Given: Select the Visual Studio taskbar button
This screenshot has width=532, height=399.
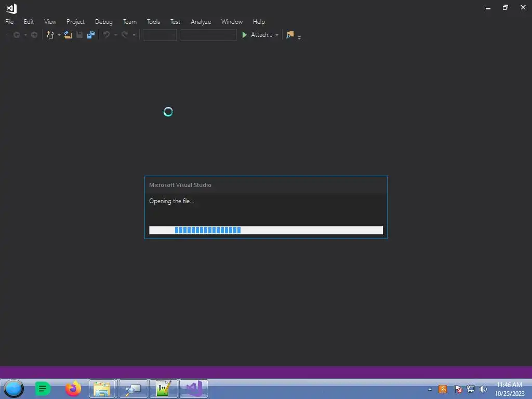Looking at the screenshot, I should click(194, 389).
